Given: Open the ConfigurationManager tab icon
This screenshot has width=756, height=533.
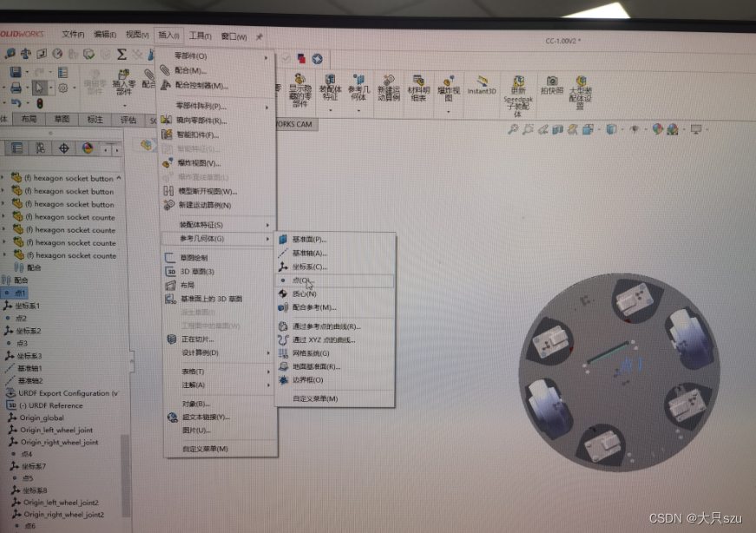Looking at the screenshot, I should (x=40, y=148).
